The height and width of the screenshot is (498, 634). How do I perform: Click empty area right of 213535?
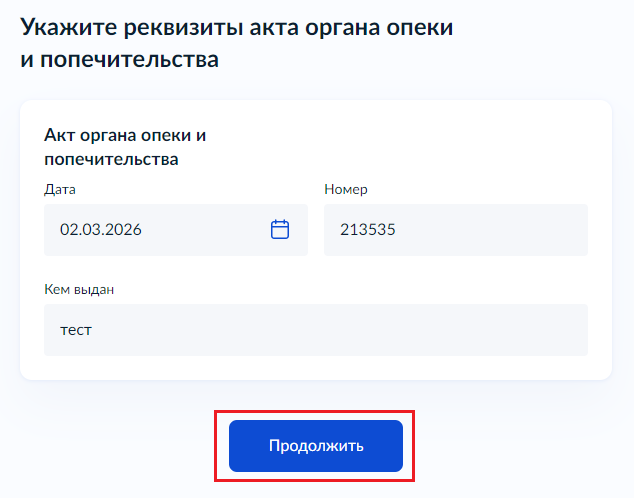tap(500, 229)
